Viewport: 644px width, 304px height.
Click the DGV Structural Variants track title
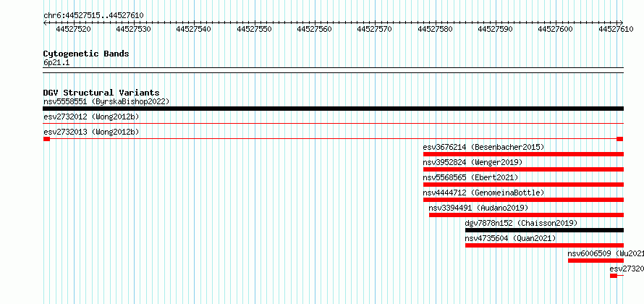[x=101, y=93]
